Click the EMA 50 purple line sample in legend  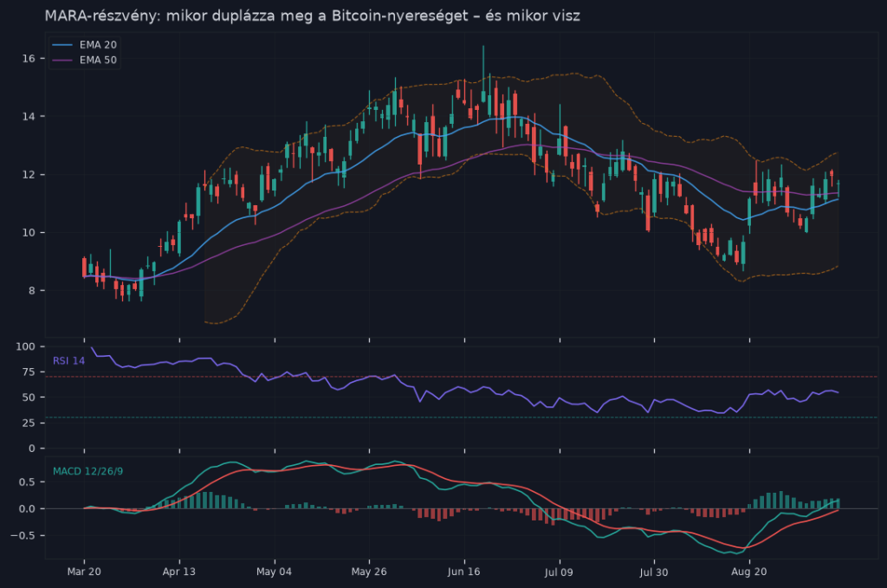coord(62,60)
